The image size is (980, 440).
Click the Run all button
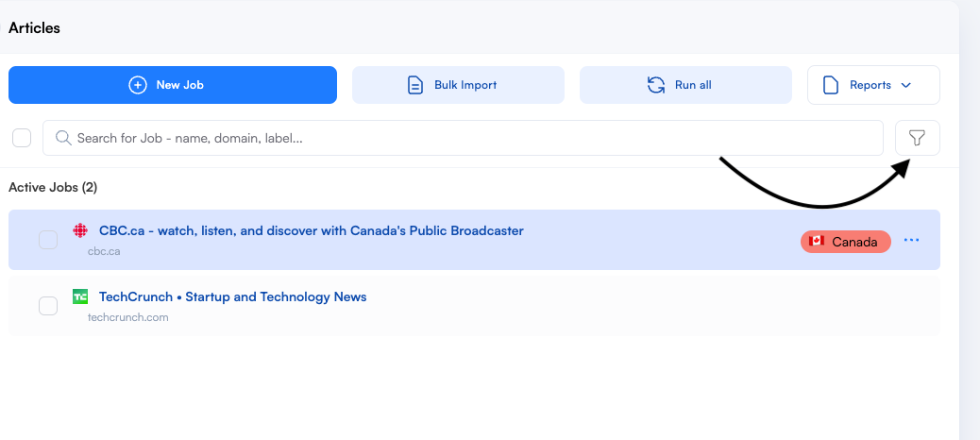pyautogui.click(x=685, y=85)
